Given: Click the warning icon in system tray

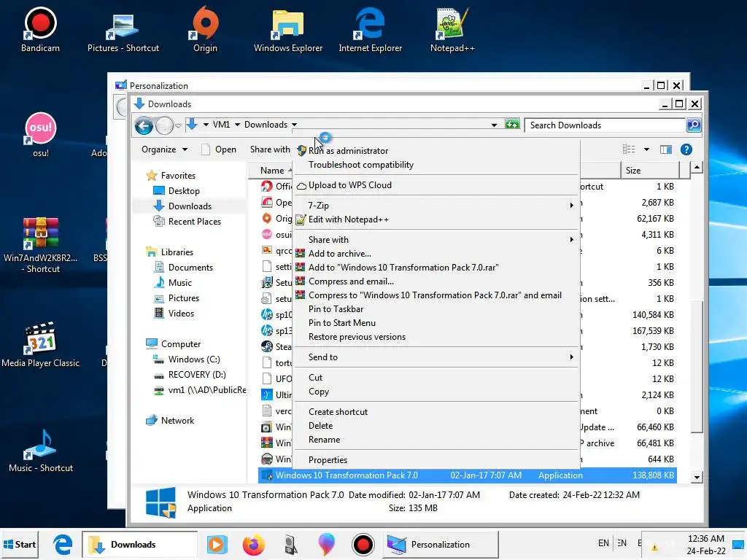Looking at the screenshot, I should [x=654, y=547].
